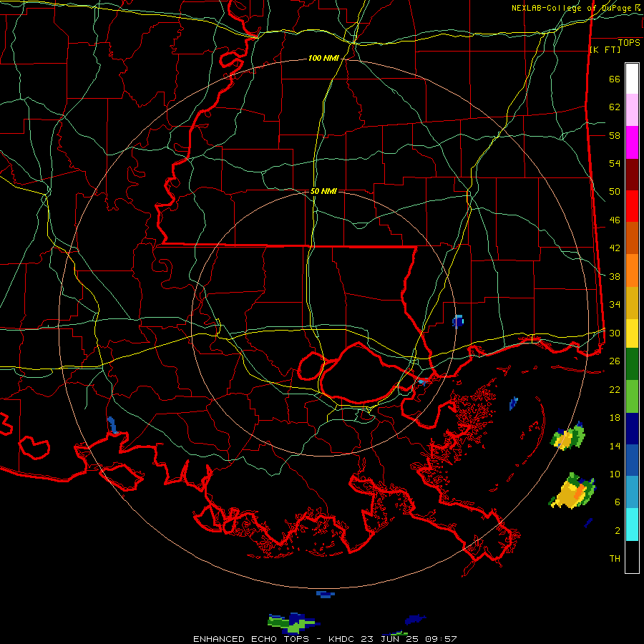Click the '30' legend value
This screenshot has height=644, width=644.
coord(615,333)
